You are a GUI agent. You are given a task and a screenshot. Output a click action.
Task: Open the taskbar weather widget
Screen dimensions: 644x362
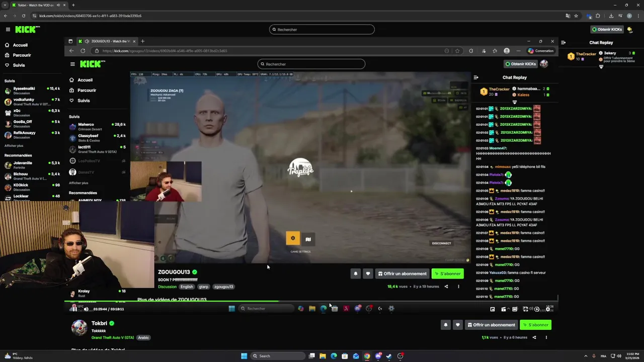tap(18, 356)
